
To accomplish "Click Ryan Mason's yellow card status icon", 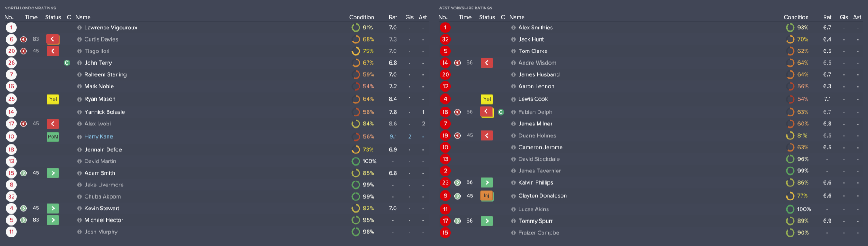I will [53, 99].
